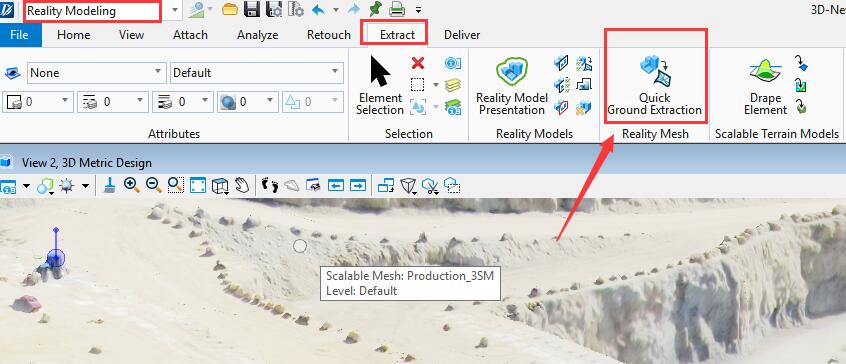Open the Analyze ribbon tab
This screenshot has height=364, width=846.
[257, 35]
